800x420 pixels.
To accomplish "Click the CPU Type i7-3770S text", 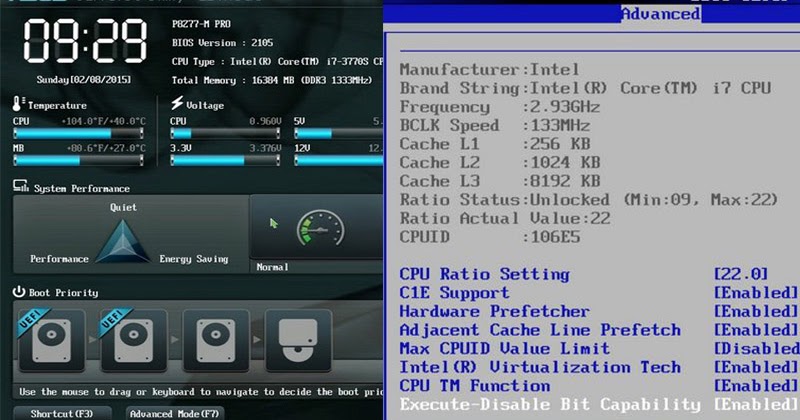I will click(278, 61).
